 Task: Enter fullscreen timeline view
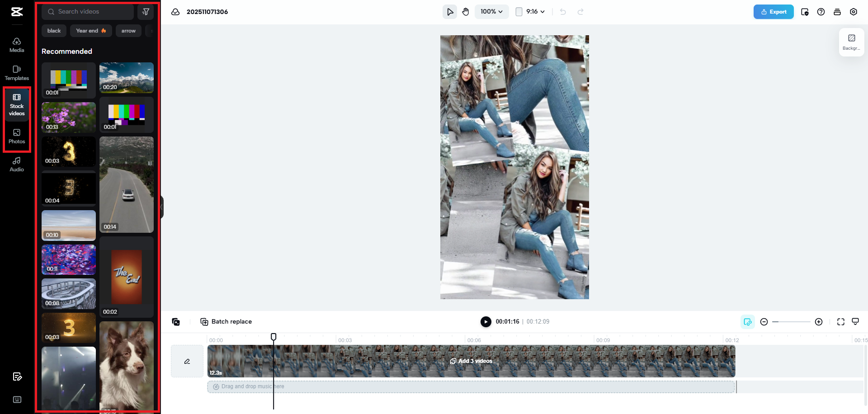(841, 321)
